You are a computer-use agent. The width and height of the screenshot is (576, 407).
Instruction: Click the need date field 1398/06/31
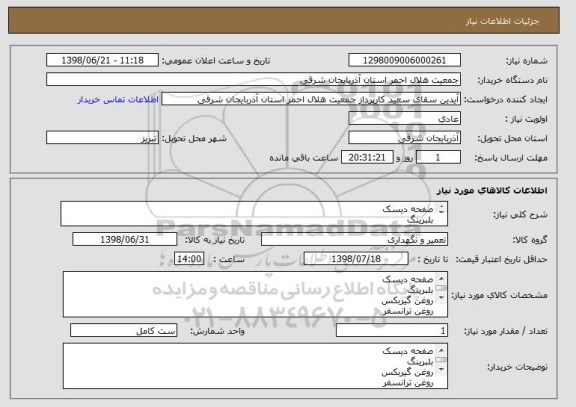click(x=125, y=240)
